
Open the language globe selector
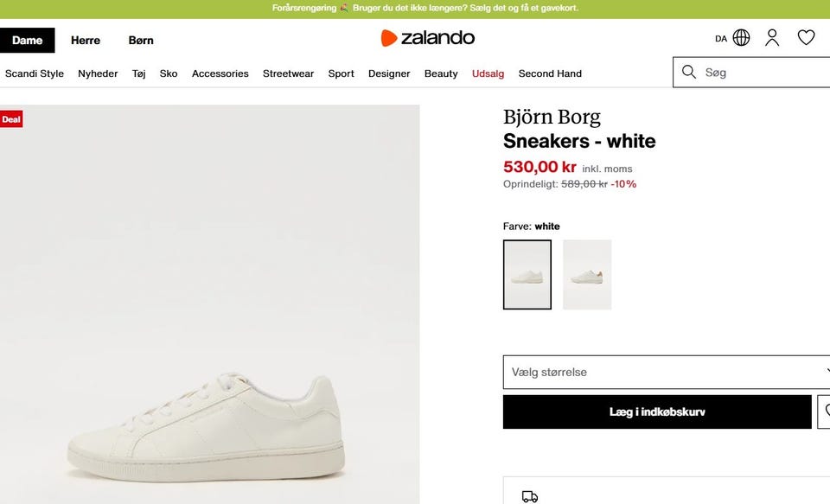click(741, 38)
